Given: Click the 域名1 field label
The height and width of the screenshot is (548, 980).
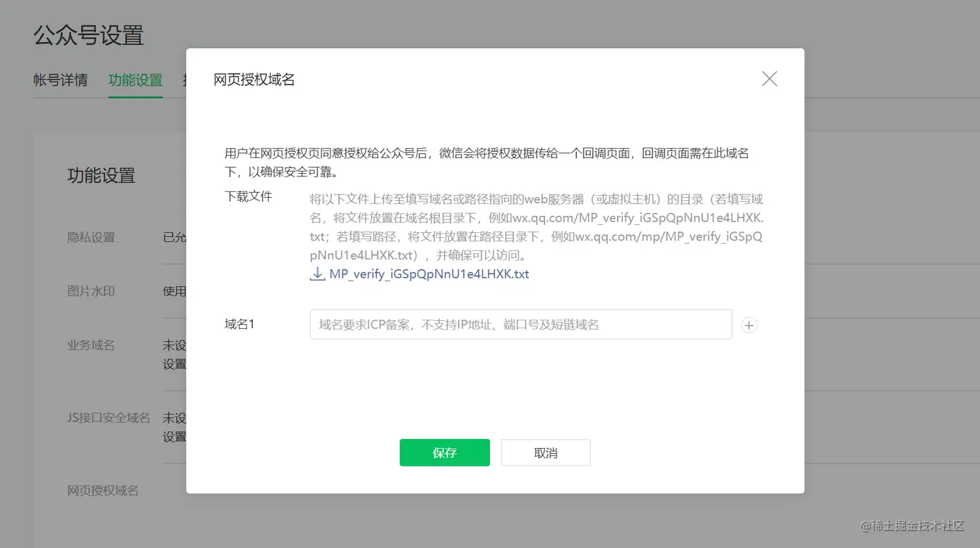Looking at the screenshot, I should tap(240, 324).
